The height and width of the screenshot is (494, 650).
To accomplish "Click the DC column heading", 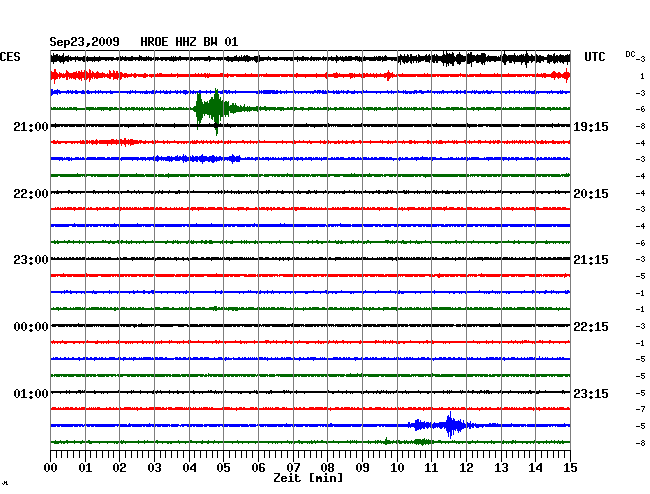I will (630, 54).
